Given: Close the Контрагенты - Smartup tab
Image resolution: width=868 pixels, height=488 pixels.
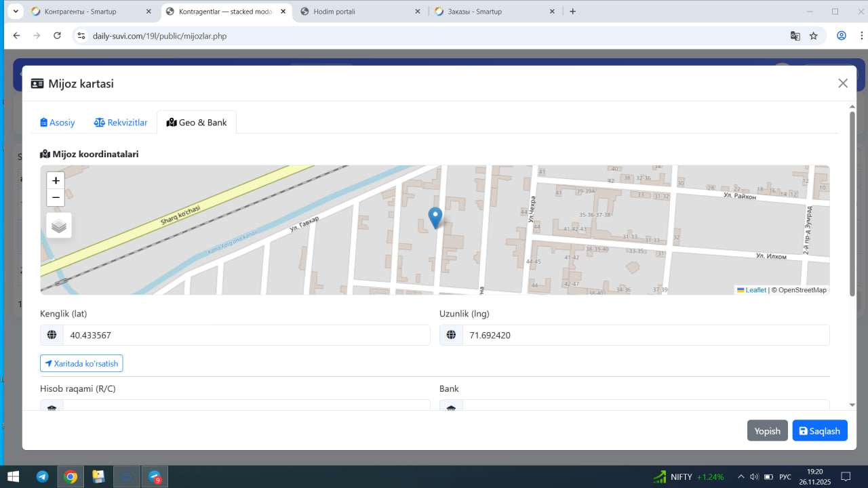Looking at the screenshot, I should [149, 12].
